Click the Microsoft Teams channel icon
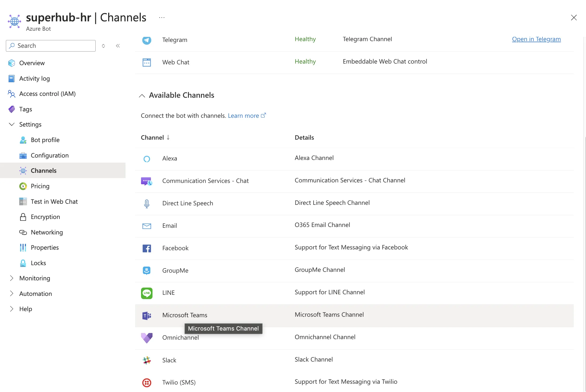The height and width of the screenshot is (392, 586). [147, 316]
